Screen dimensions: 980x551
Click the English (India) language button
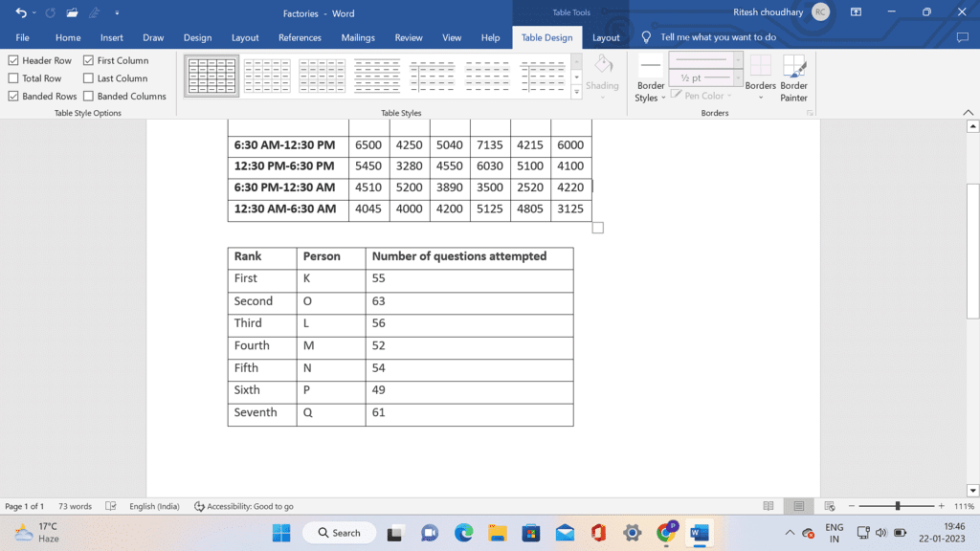click(154, 506)
